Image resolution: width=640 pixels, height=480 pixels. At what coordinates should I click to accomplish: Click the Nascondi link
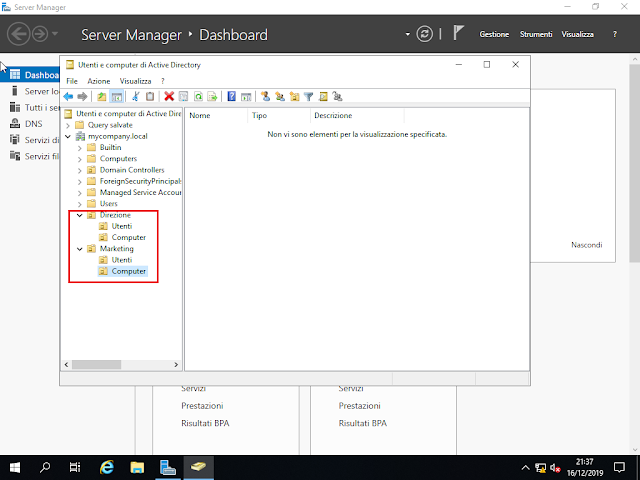pos(587,245)
